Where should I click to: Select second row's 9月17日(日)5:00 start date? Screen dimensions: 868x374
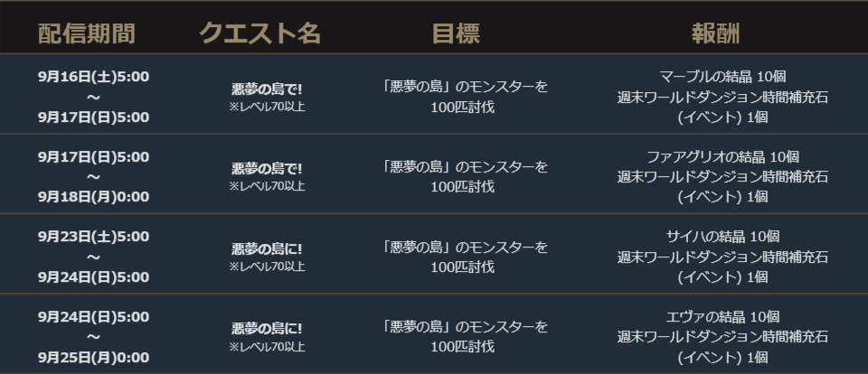[94, 156]
